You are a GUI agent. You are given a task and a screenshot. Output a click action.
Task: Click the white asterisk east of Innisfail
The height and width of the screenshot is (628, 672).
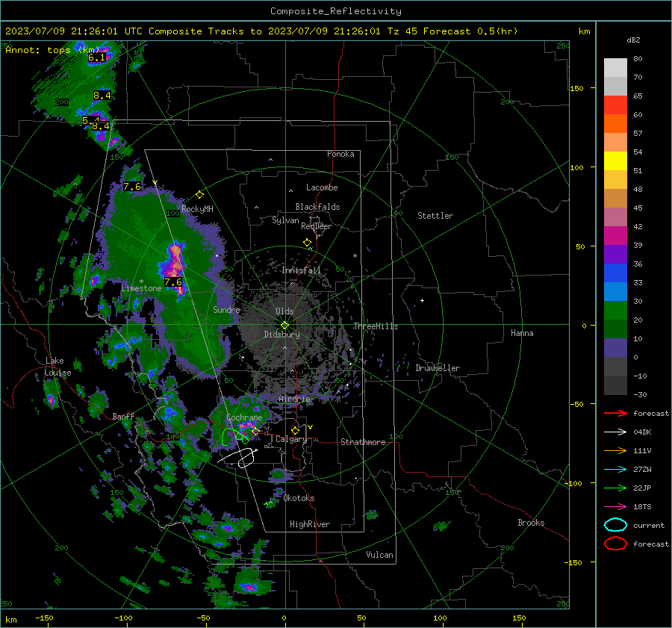point(355,256)
